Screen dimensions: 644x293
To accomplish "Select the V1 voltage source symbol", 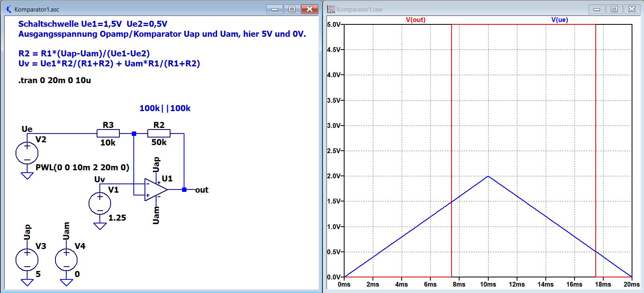I will pyautogui.click(x=100, y=203).
